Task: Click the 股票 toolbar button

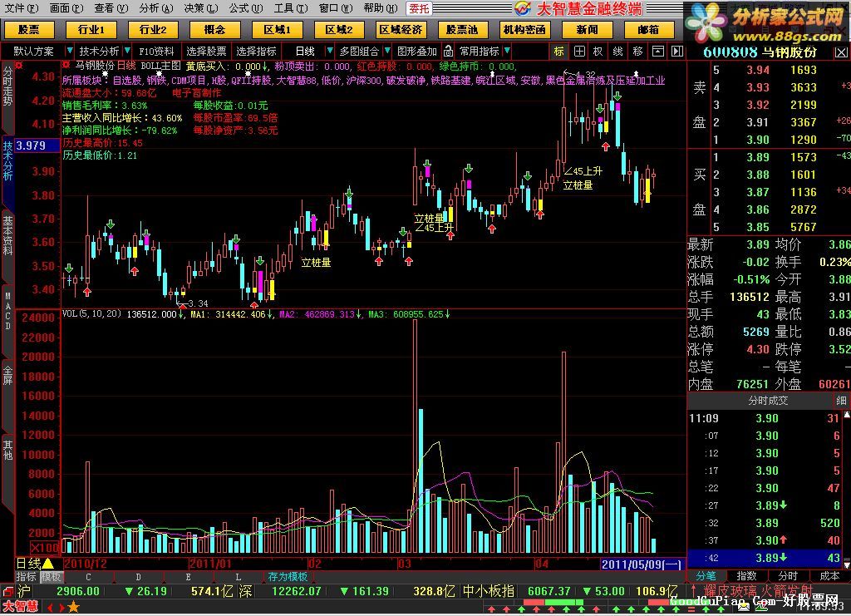Action: point(29,30)
